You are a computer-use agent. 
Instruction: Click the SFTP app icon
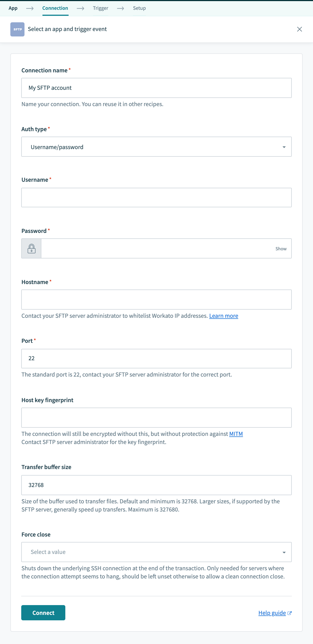click(17, 29)
